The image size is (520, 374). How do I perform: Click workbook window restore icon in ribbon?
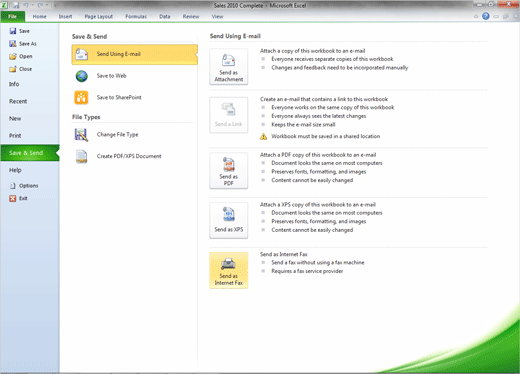tap(506, 16)
